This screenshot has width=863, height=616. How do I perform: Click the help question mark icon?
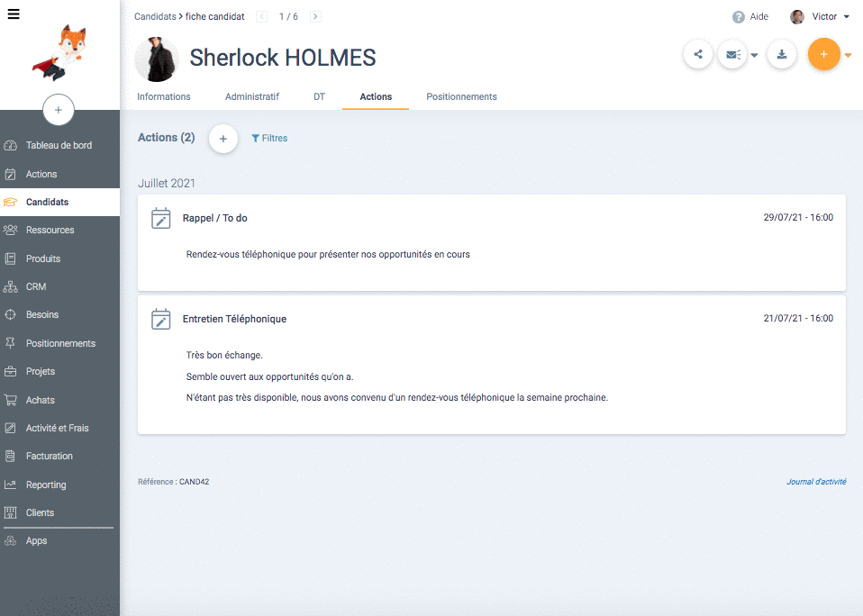point(739,17)
